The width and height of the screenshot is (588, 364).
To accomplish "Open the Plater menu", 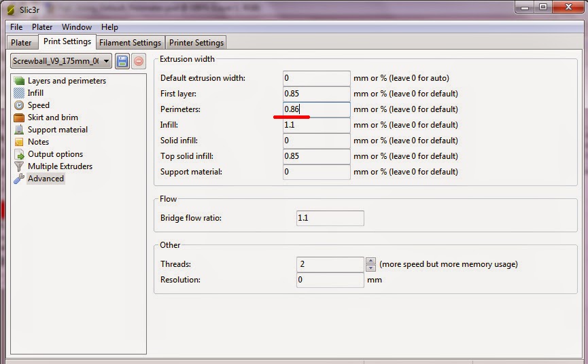I will point(42,27).
